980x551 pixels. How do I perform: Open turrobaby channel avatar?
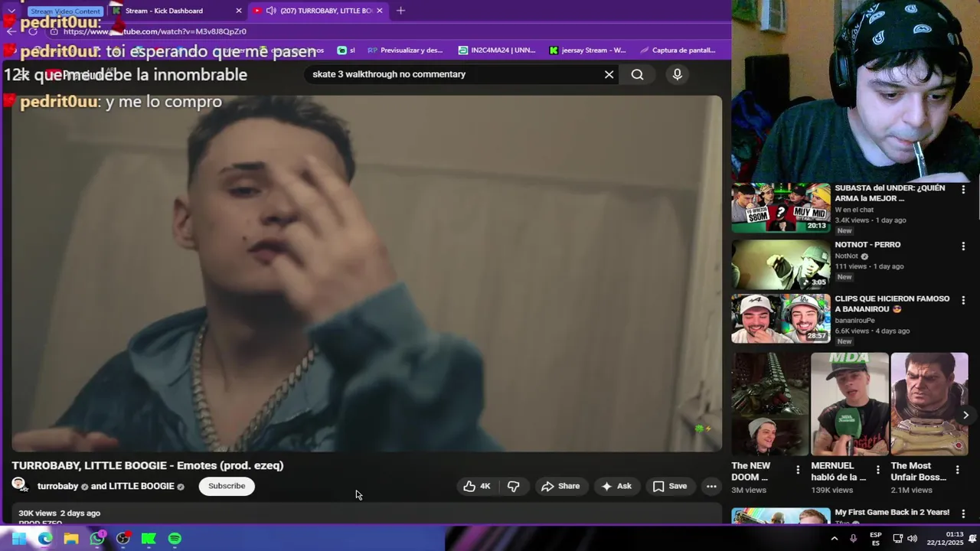pyautogui.click(x=20, y=484)
